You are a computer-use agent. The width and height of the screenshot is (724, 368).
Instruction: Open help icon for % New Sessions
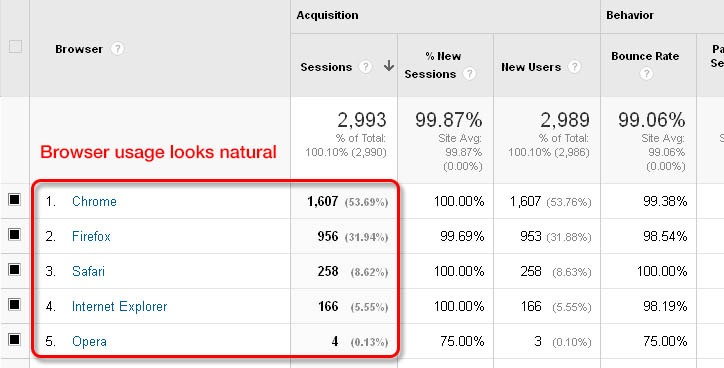pos(470,74)
